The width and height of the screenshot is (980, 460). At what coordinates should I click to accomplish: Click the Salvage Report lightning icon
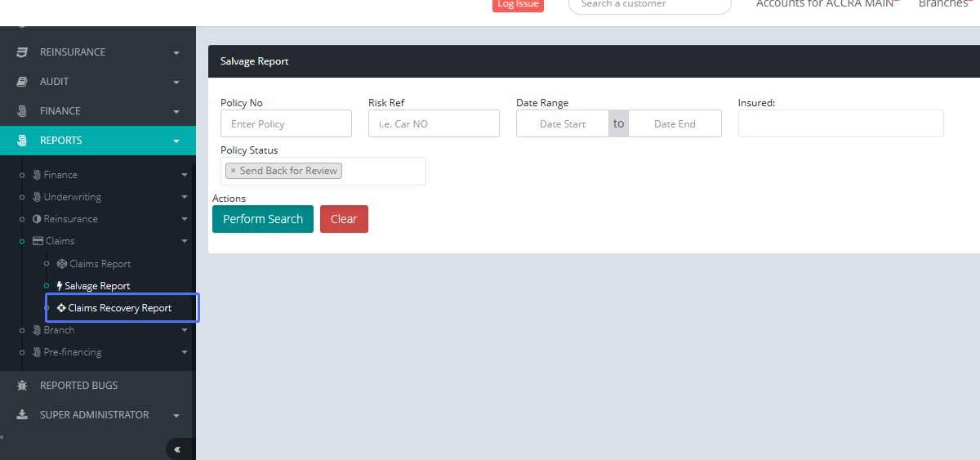click(x=60, y=286)
